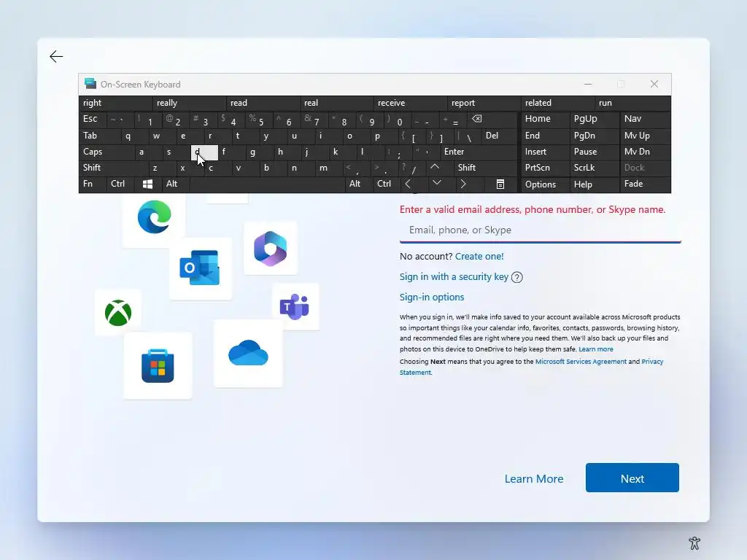Open the 'Create one!' account link
The image size is (747, 560).
coord(479,256)
